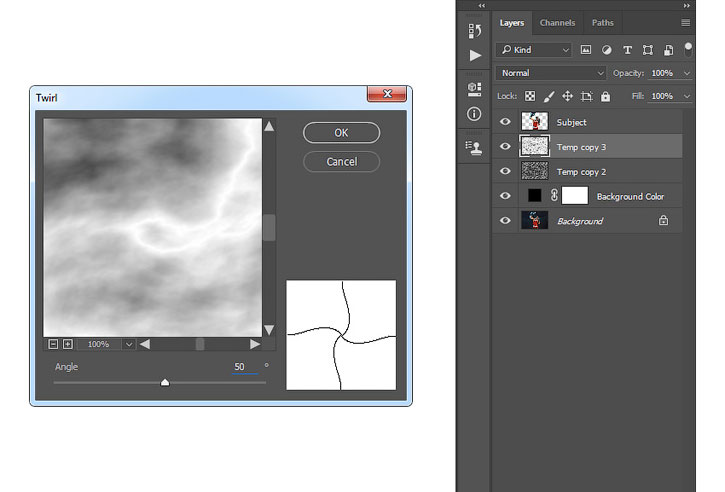The height and width of the screenshot is (492, 725).
Task: Zoom in Twirl preview with plus button
Action: [x=68, y=344]
